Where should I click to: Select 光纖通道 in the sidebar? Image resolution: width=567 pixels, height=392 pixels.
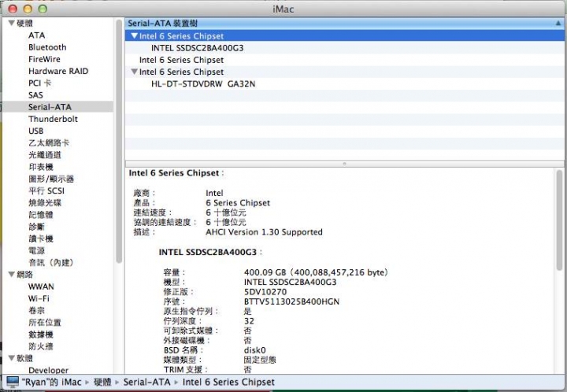click(x=45, y=154)
